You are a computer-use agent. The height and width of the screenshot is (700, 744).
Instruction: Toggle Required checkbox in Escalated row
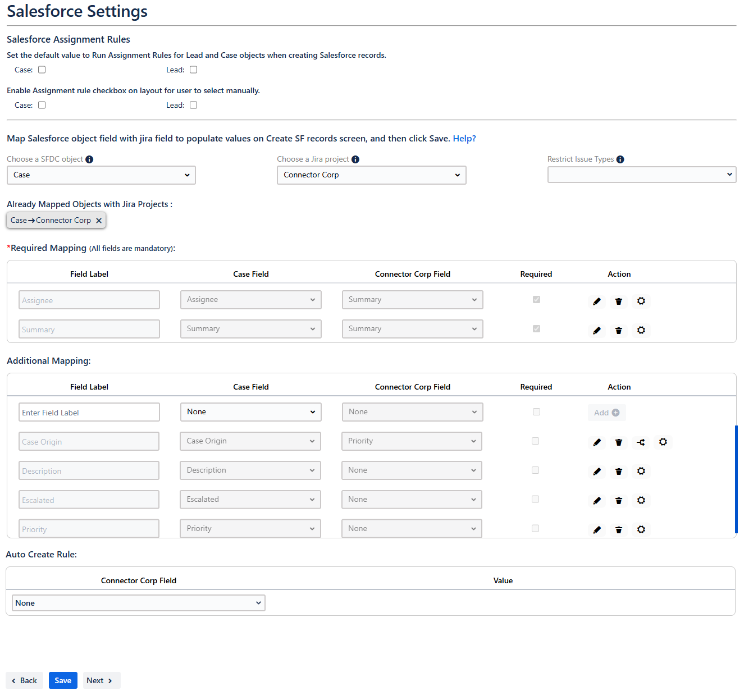pyautogui.click(x=535, y=500)
